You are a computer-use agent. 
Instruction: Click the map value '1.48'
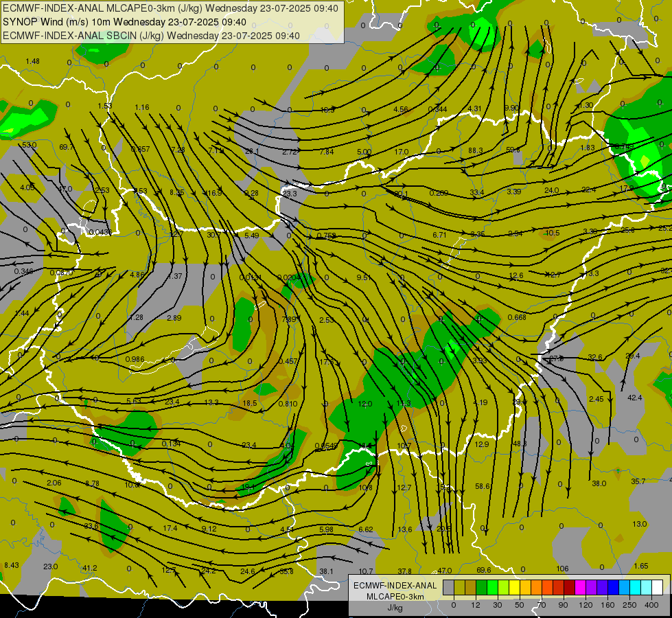tap(32, 61)
